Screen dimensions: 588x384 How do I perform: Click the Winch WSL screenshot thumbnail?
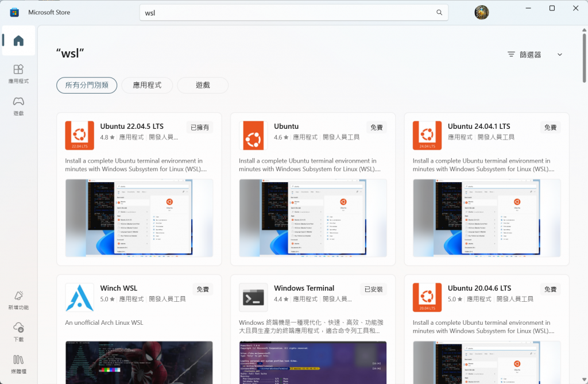tap(139, 362)
